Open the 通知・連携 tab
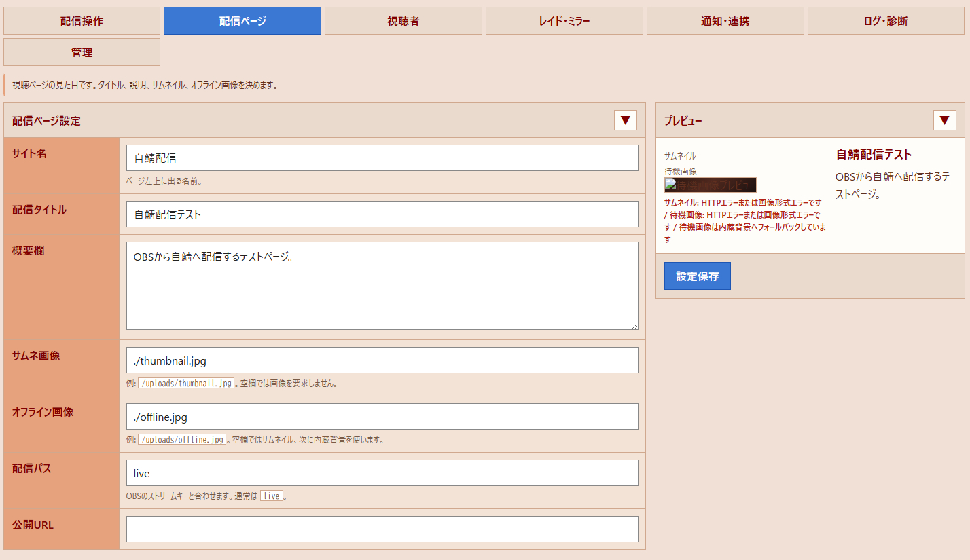 [x=725, y=20]
